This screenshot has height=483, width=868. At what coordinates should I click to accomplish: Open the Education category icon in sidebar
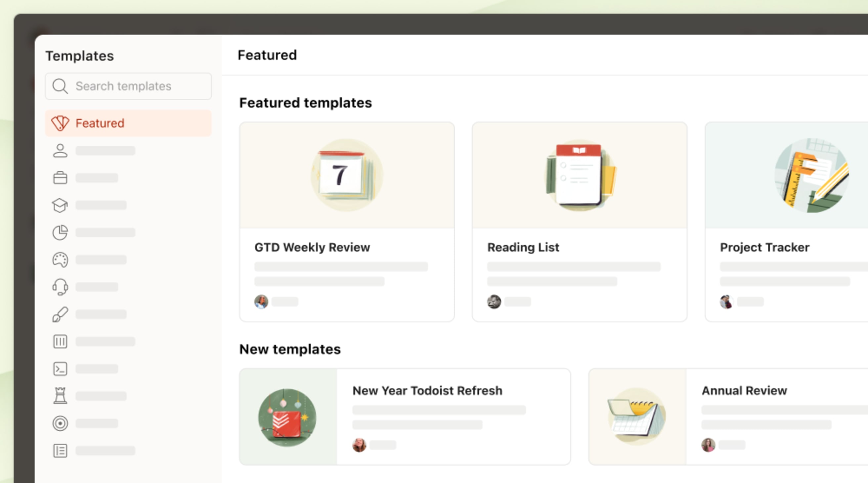coord(60,204)
